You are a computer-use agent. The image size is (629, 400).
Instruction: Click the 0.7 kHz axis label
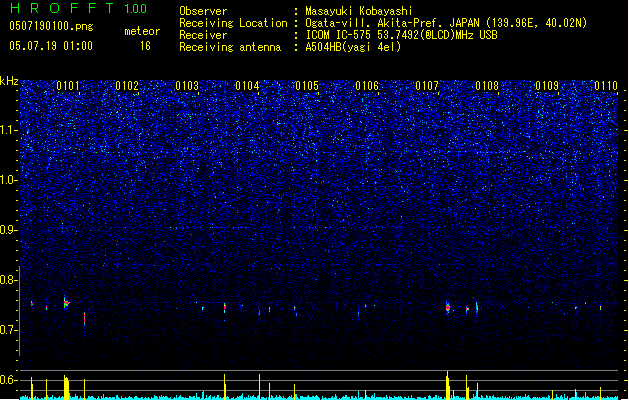pos(9,330)
